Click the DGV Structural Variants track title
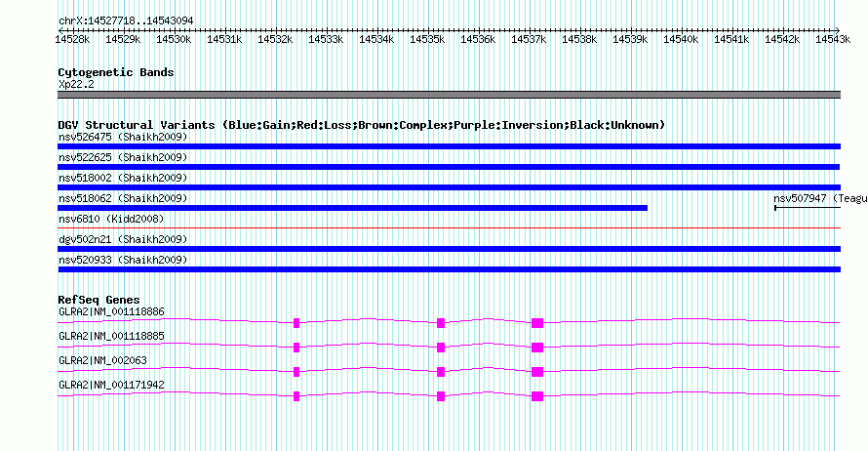The image size is (868, 451). pyautogui.click(x=361, y=125)
